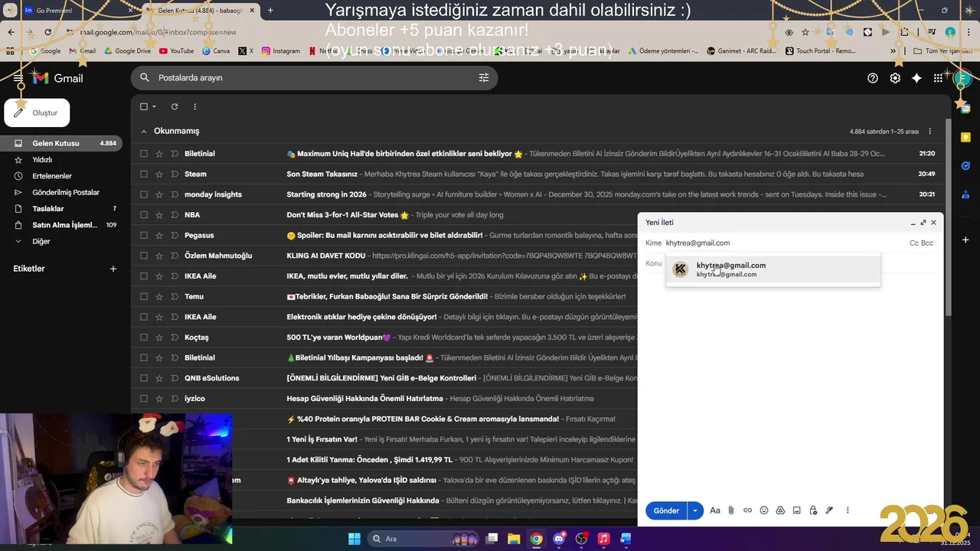Toggle confidential mode lock icon
980x551 pixels.
click(813, 510)
